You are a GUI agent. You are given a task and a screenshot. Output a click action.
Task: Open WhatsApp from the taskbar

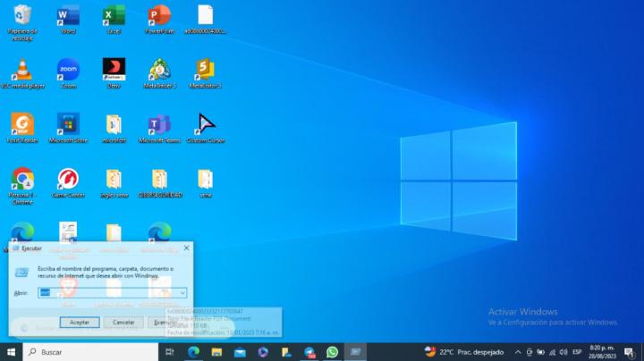(332, 352)
